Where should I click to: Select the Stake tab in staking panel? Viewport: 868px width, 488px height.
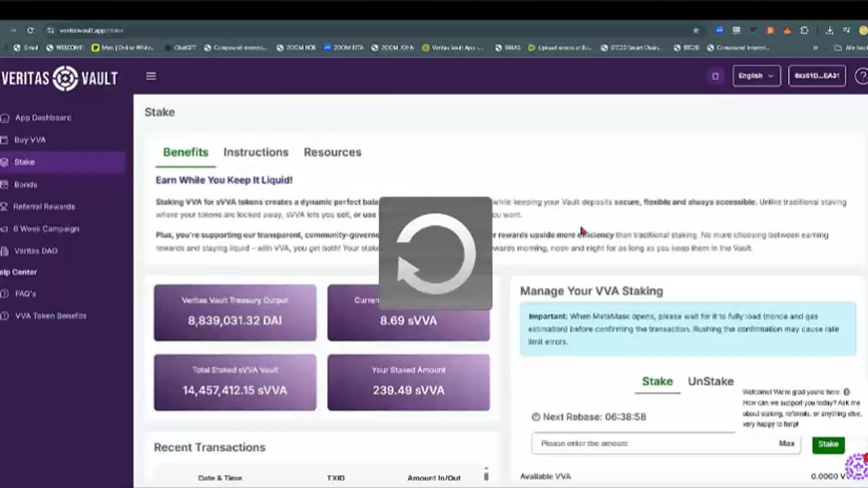(x=657, y=382)
